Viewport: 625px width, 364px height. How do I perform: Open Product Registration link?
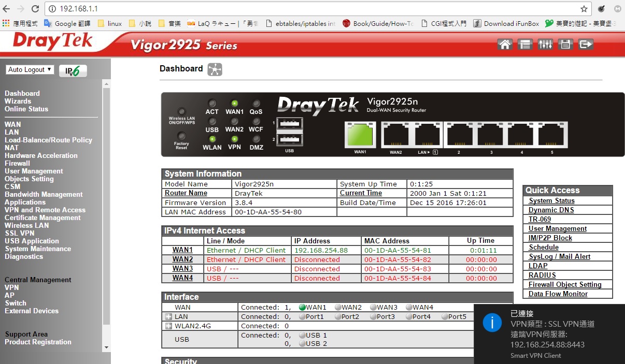38,342
